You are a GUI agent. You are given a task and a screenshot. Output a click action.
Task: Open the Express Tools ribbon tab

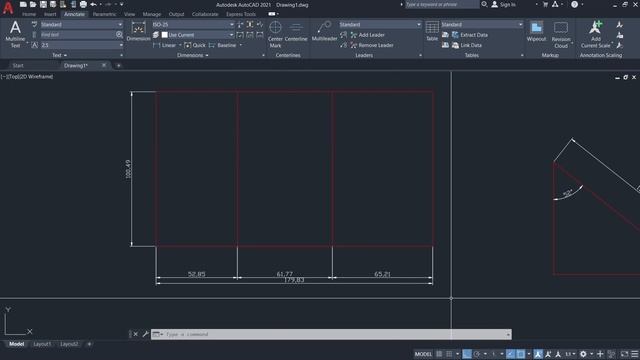[x=241, y=14]
